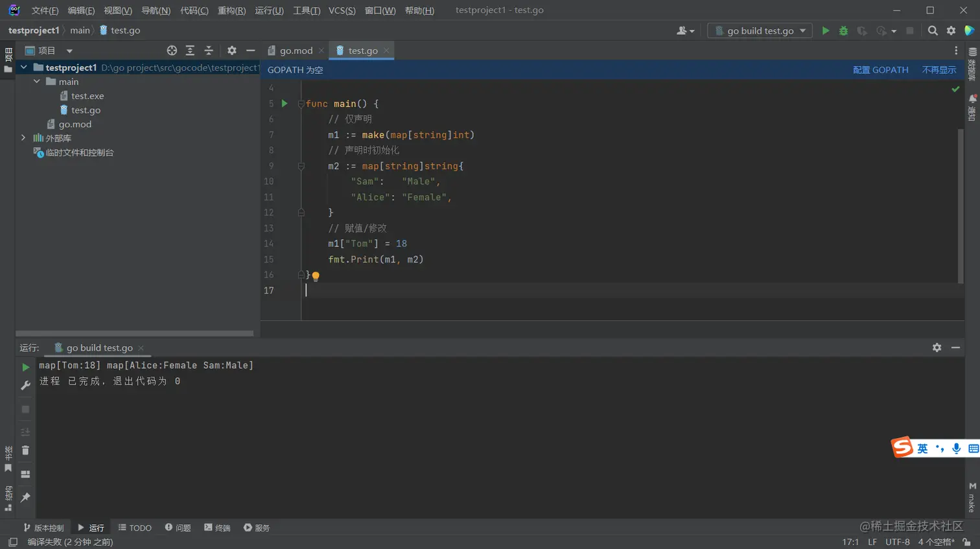Image resolution: width=980 pixels, height=549 pixels.
Task: Click the wrench icon in run panel
Action: tap(25, 386)
